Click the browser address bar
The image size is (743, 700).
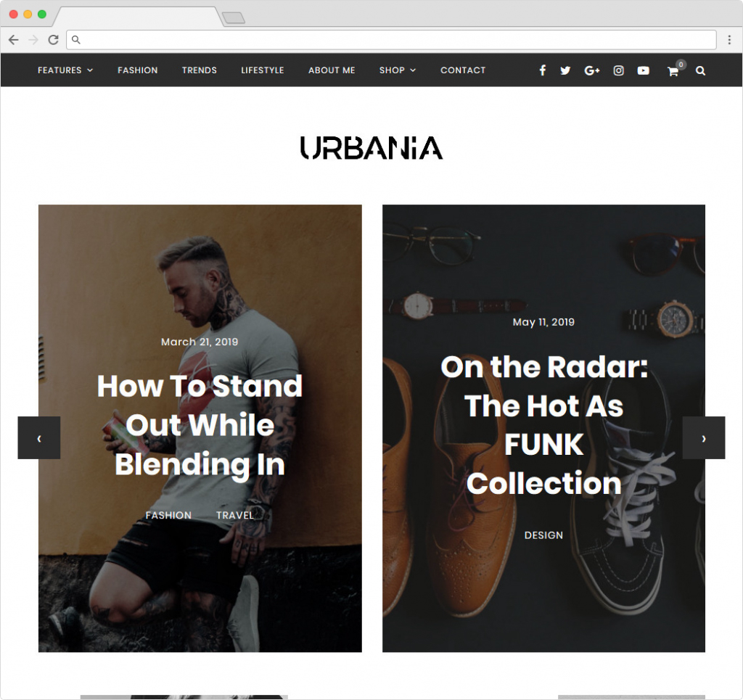point(391,40)
